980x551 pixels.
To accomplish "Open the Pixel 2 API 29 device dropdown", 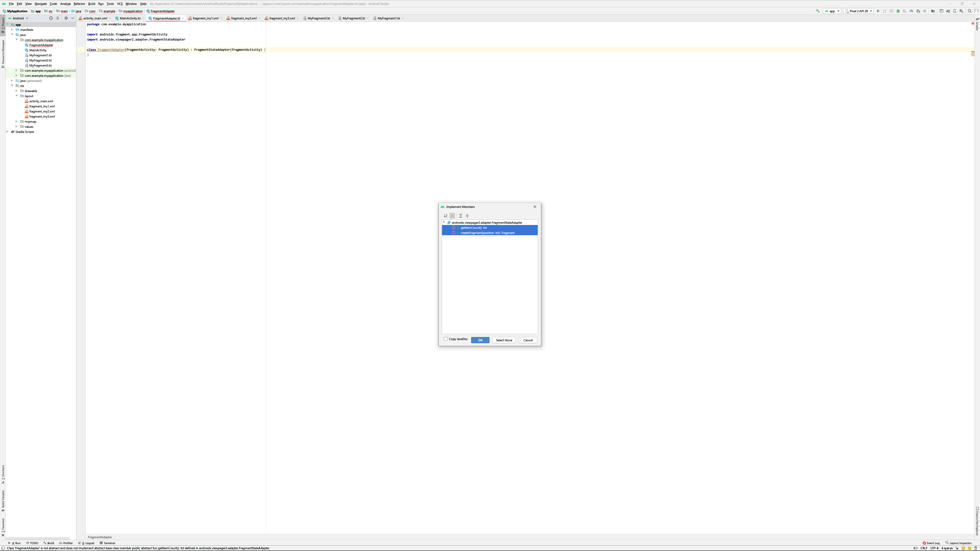I will coord(858,11).
